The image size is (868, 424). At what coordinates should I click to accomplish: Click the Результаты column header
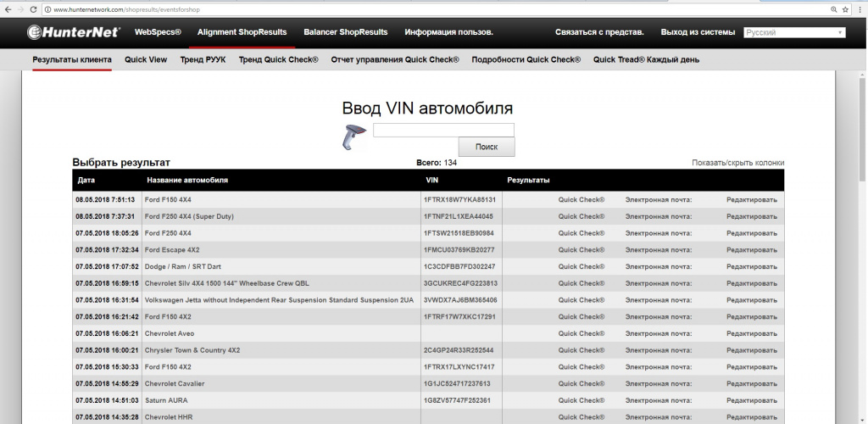pos(528,181)
